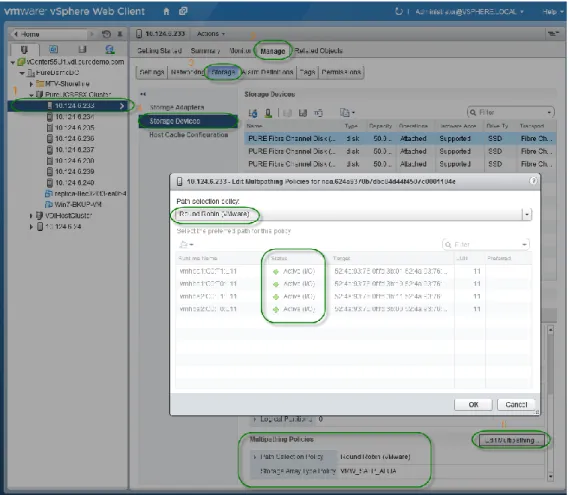Open the Summary tab

point(205,51)
